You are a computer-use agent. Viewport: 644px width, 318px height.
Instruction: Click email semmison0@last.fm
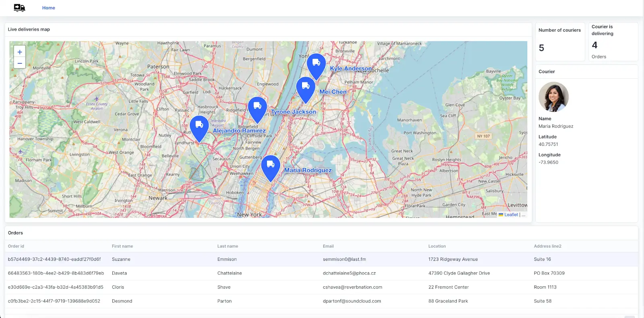[x=345, y=259]
